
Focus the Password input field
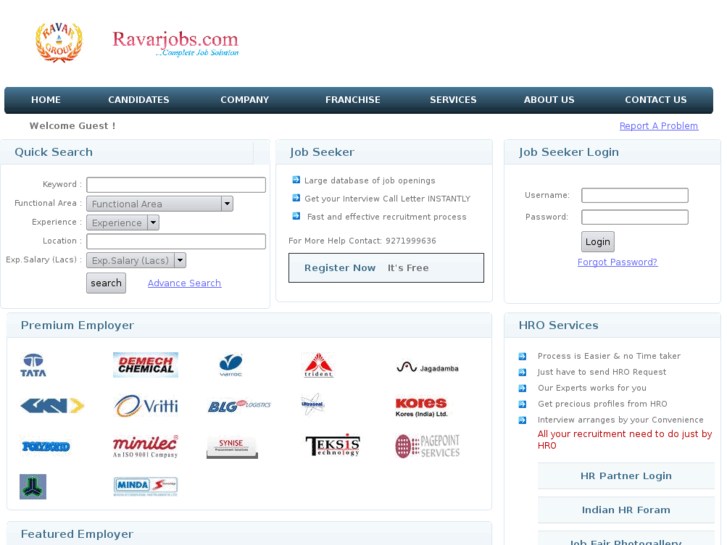pos(635,217)
